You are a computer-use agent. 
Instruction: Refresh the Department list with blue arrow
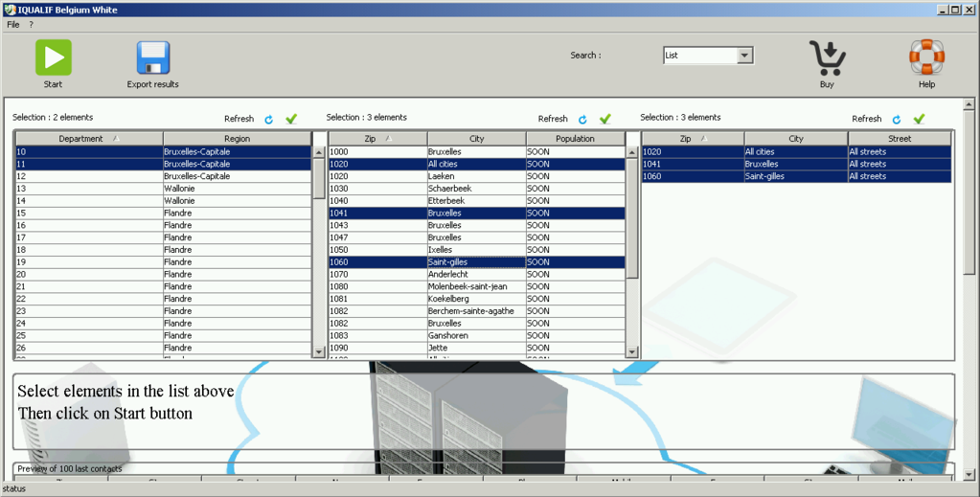[x=269, y=119]
